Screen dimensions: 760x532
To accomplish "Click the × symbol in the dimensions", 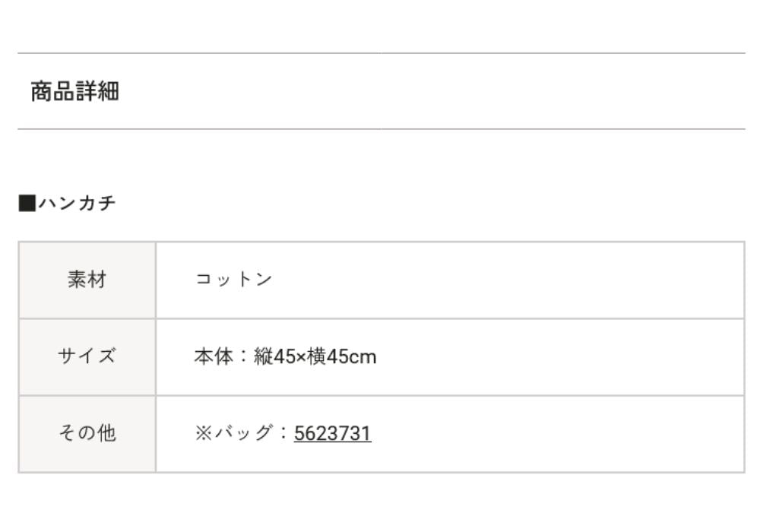I will coord(301,357).
